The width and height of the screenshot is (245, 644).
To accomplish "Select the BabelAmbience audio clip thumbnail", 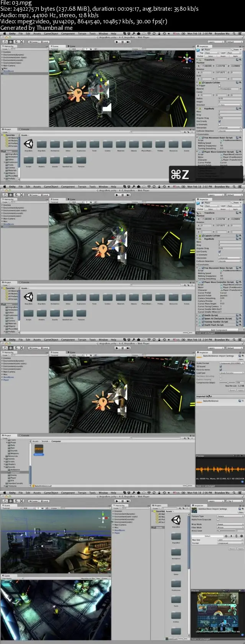I will (39, 449).
